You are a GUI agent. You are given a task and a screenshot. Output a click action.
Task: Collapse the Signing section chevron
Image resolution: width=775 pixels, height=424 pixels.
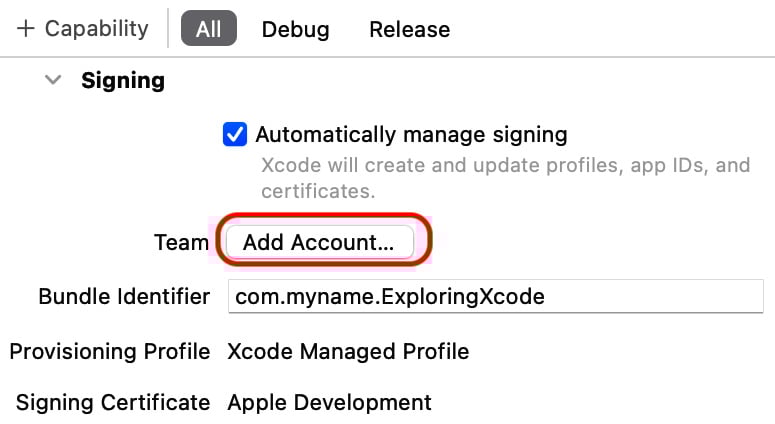pyautogui.click(x=53, y=80)
